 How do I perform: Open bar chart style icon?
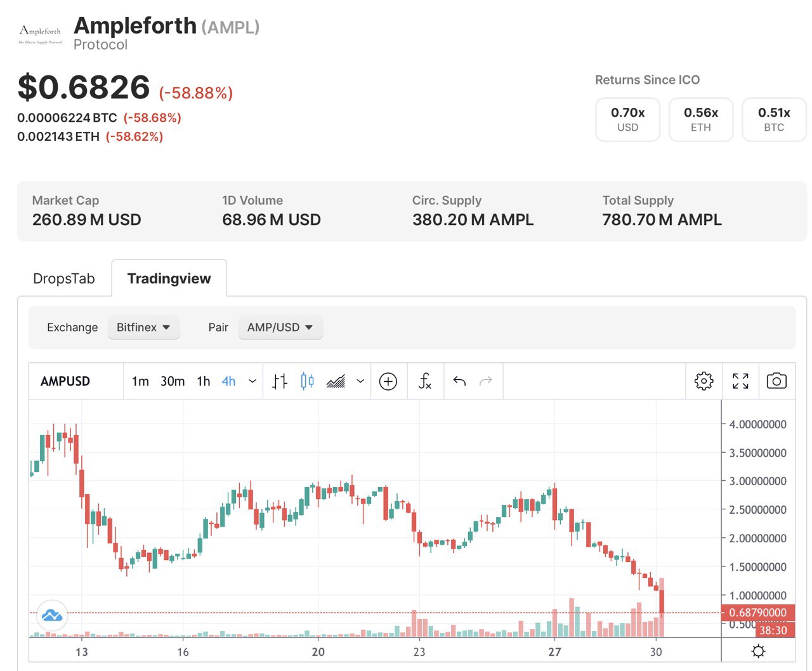(x=280, y=381)
